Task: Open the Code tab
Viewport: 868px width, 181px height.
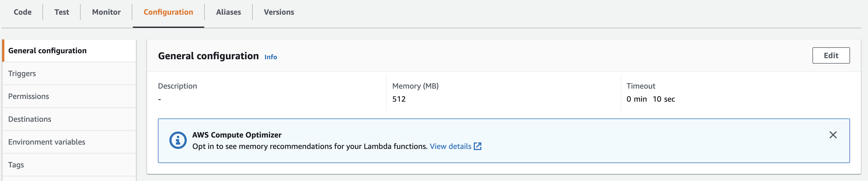Action: tap(23, 12)
